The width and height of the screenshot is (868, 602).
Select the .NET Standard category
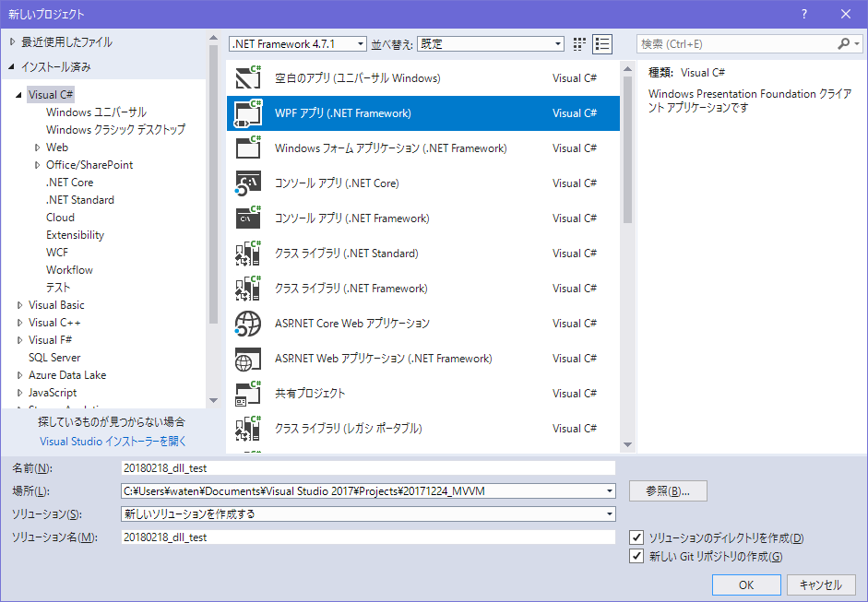coord(80,200)
